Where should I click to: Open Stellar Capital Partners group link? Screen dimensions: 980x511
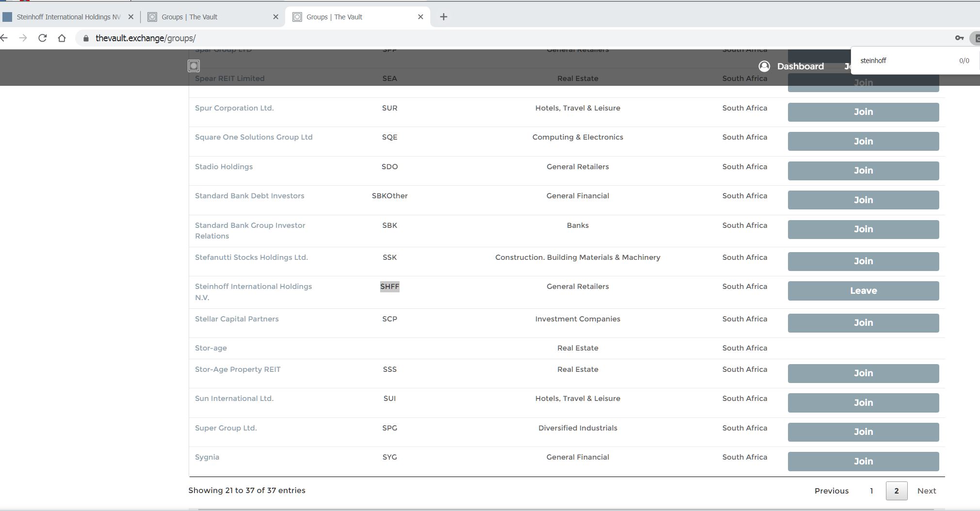pos(237,319)
